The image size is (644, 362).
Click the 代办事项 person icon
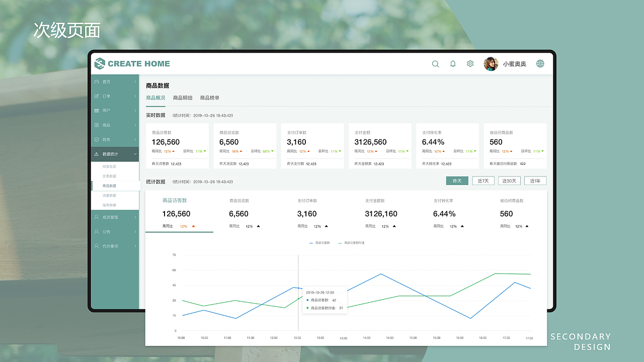(x=97, y=246)
